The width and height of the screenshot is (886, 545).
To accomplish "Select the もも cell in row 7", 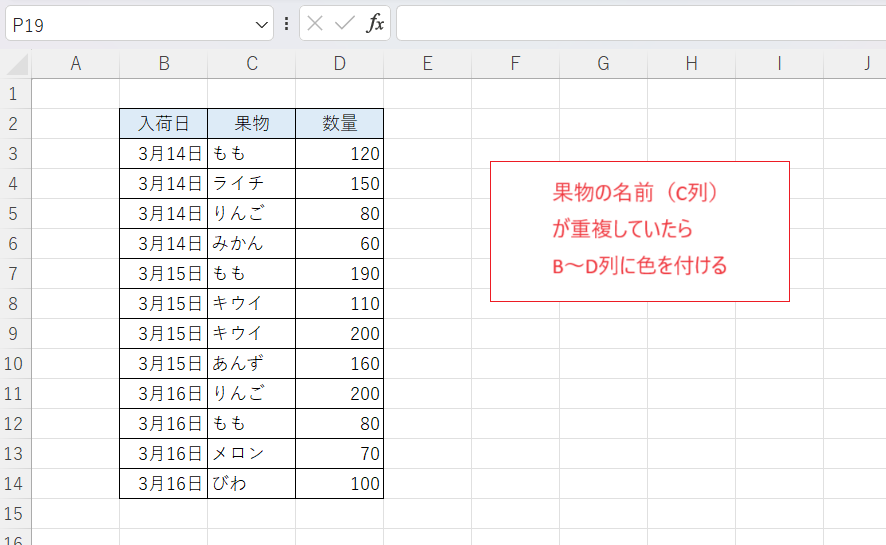I will (x=251, y=273).
